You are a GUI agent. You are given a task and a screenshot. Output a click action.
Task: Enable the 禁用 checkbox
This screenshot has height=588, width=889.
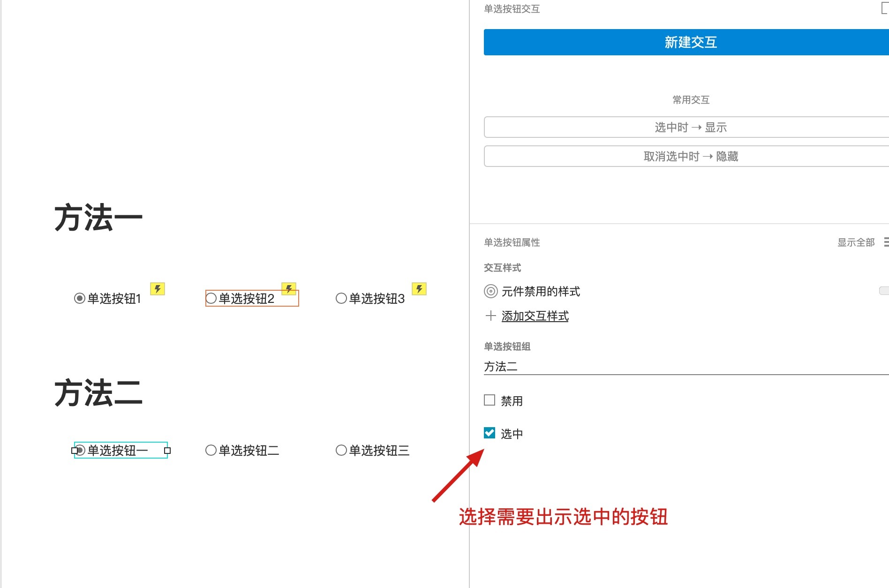(489, 400)
